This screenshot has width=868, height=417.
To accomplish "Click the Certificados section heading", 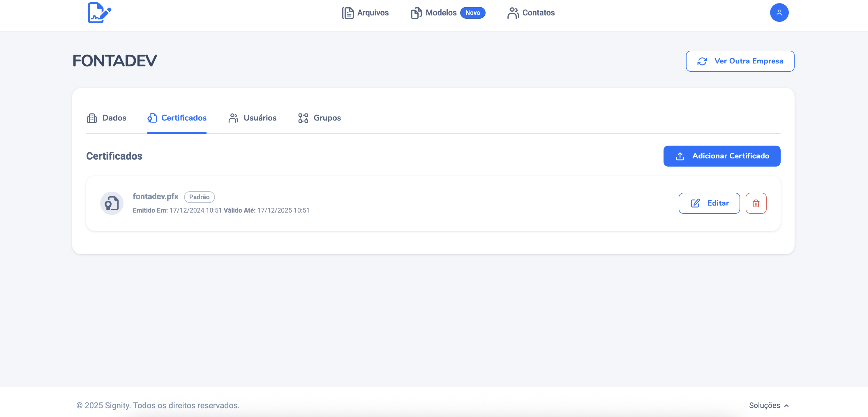I will [114, 156].
